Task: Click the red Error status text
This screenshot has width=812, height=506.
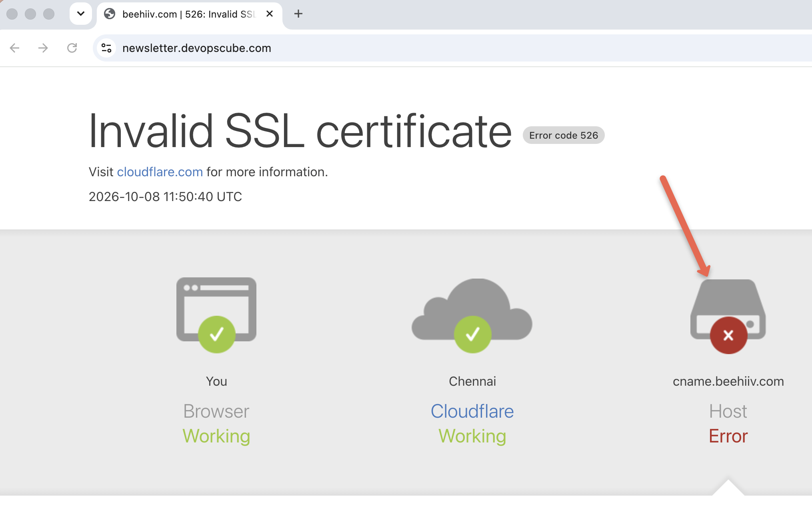Action: (728, 436)
